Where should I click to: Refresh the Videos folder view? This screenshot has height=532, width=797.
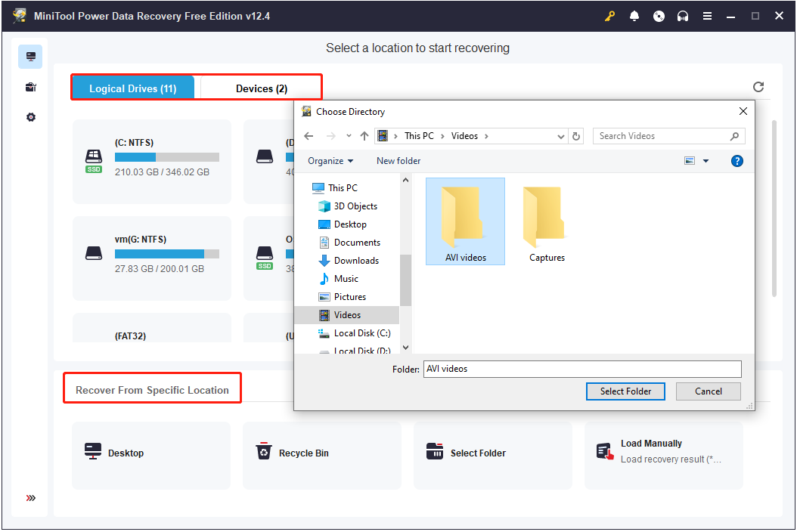[576, 136]
